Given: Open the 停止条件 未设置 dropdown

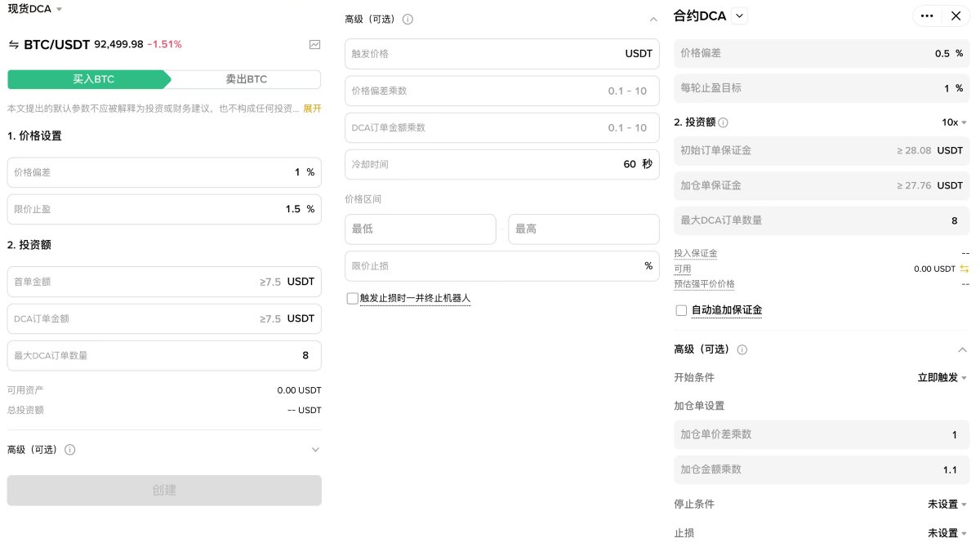Looking at the screenshot, I should click(x=947, y=505).
